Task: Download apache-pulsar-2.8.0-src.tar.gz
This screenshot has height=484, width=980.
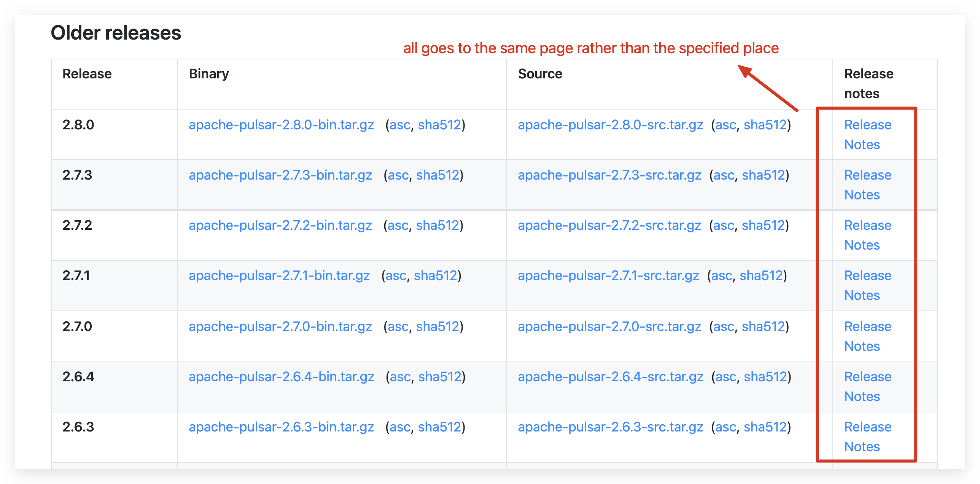Action: [x=610, y=125]
